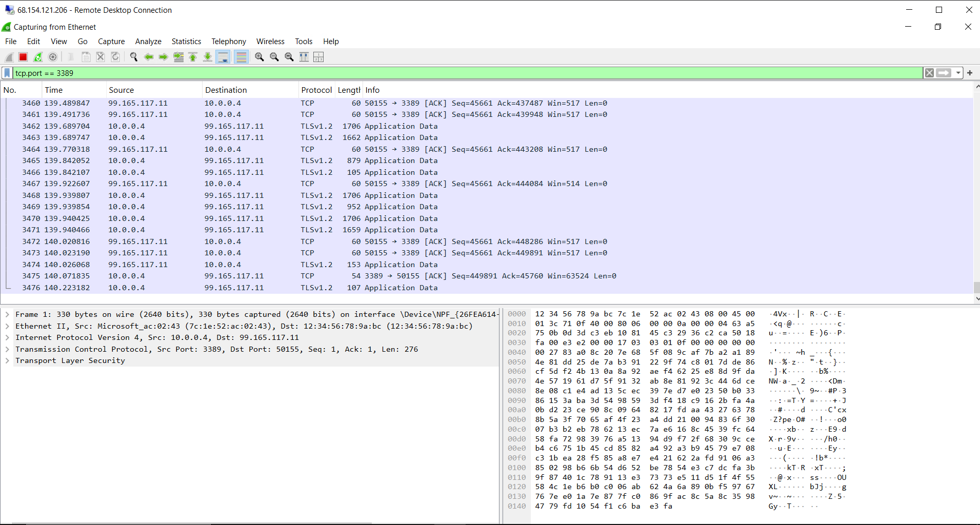This screenshot has height=525, width=980.
Task: Apply the display filter arrow
Action: pos(944,73)
